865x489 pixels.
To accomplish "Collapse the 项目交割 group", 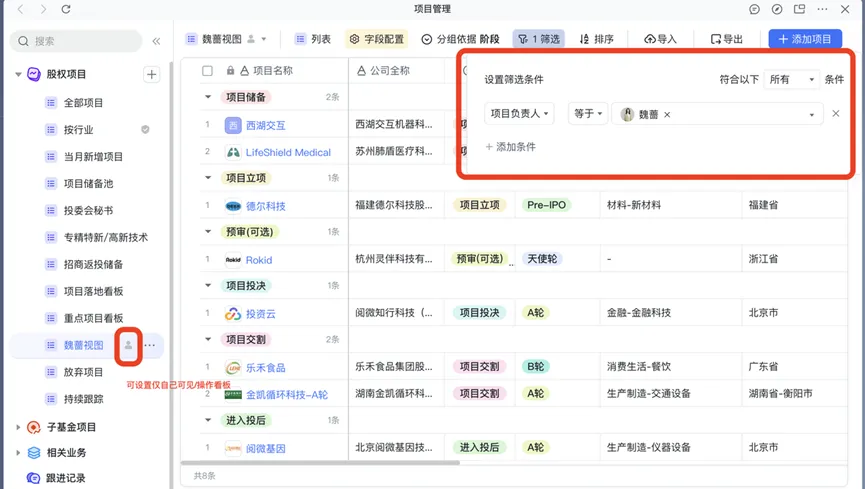I will (208, 339).
